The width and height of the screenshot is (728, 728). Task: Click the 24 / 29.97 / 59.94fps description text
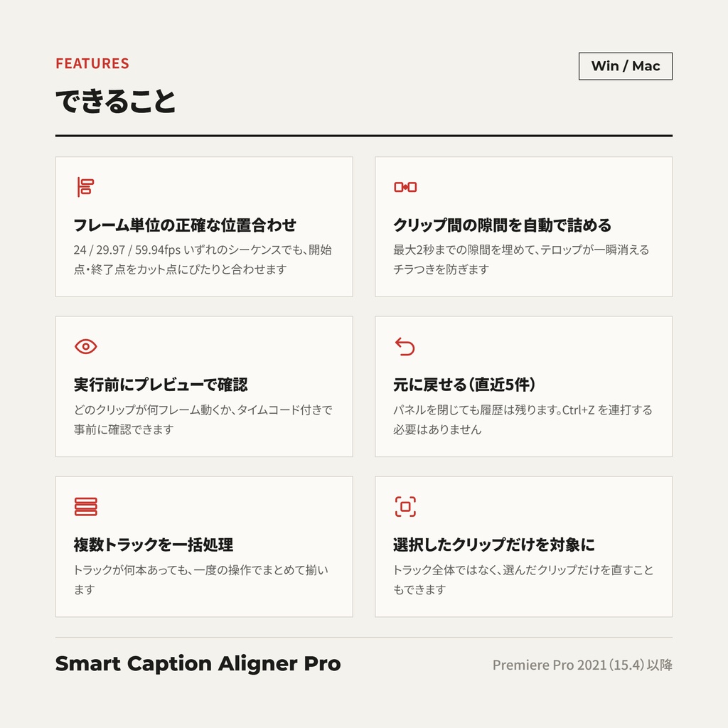(203, 259)
